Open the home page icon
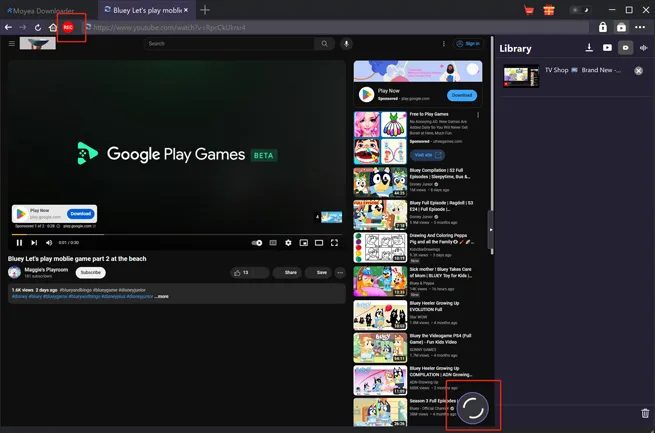Image resolution: width=655 pixels, height=433 pixels. [x=53, y=27]
